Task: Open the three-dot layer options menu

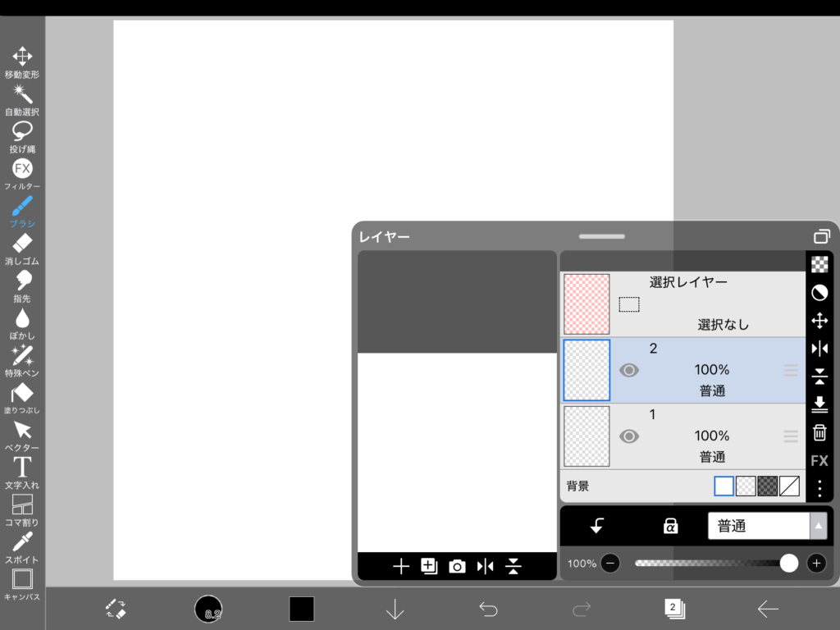Action: 819,488
